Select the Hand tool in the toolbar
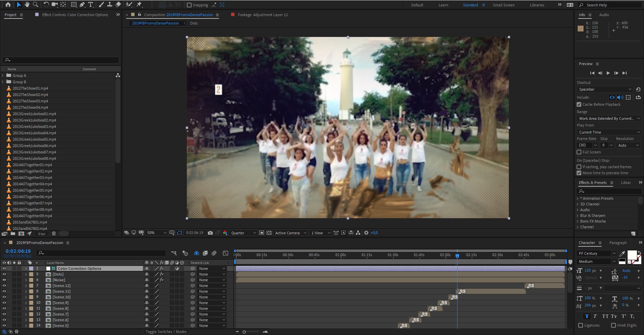The image size is (644, 335). click(x=27, y=5)
